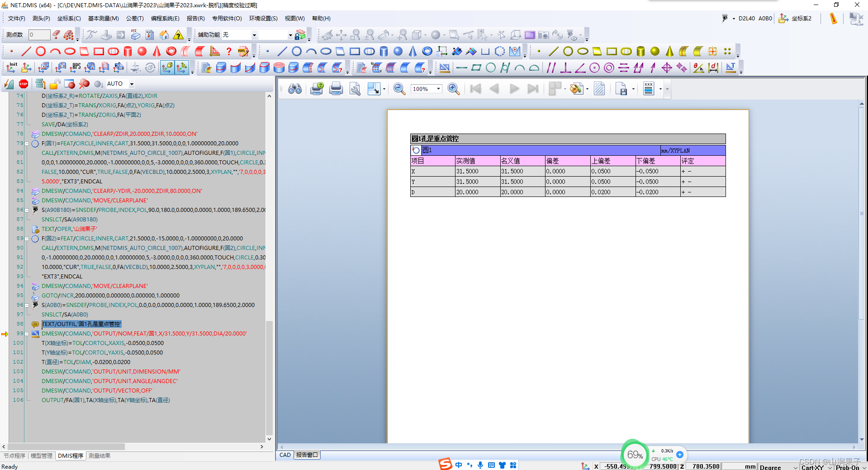Collapse the tree node at line 79
The height and width of the screenshot is (470, 868).
tap(27, 144)
